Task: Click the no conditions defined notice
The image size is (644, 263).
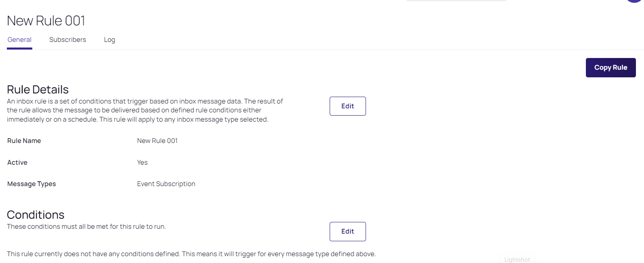Action: coord(191,254)
